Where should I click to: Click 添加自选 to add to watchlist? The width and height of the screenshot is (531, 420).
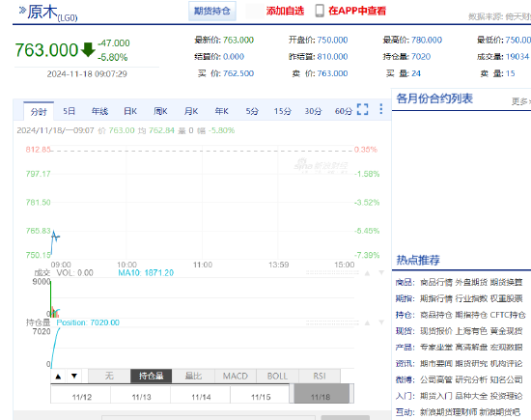coord(285,11)
